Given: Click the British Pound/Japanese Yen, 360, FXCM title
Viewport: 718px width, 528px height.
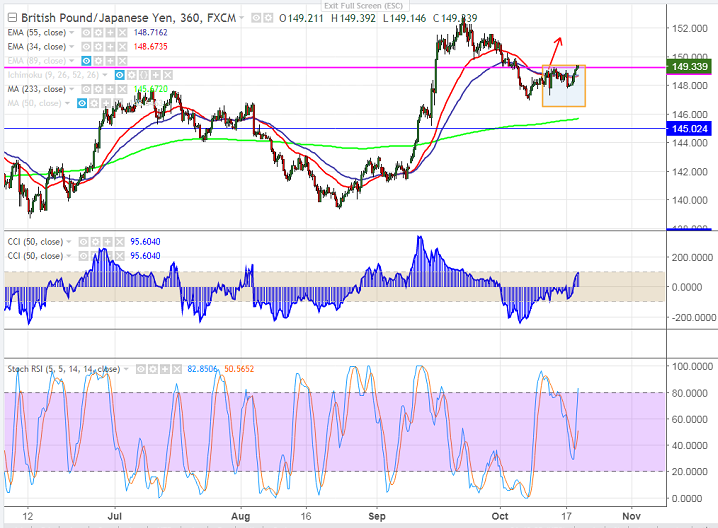Looking at the screenshot, I should [x=129, y=18].
